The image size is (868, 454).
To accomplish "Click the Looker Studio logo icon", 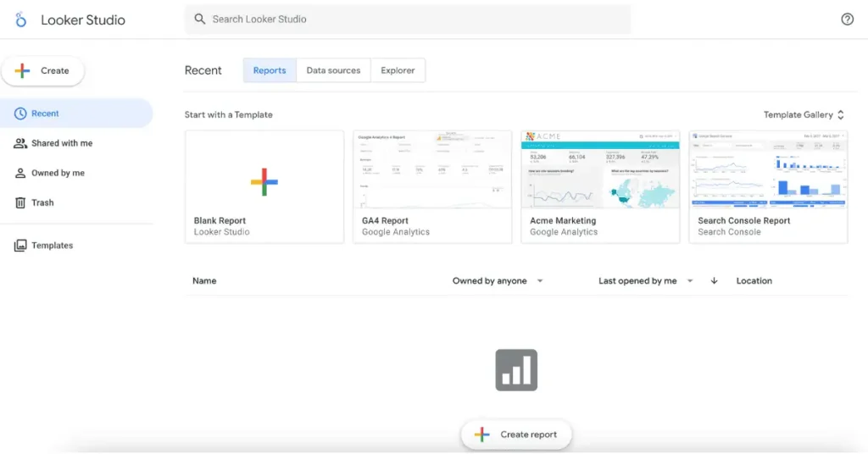I will click(x=20, y=20).
